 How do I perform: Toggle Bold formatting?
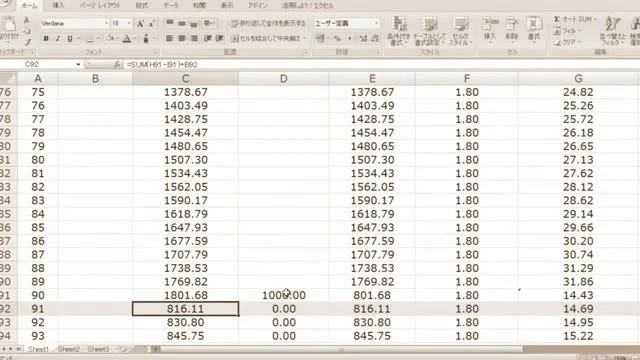click(x=46, y=38)
